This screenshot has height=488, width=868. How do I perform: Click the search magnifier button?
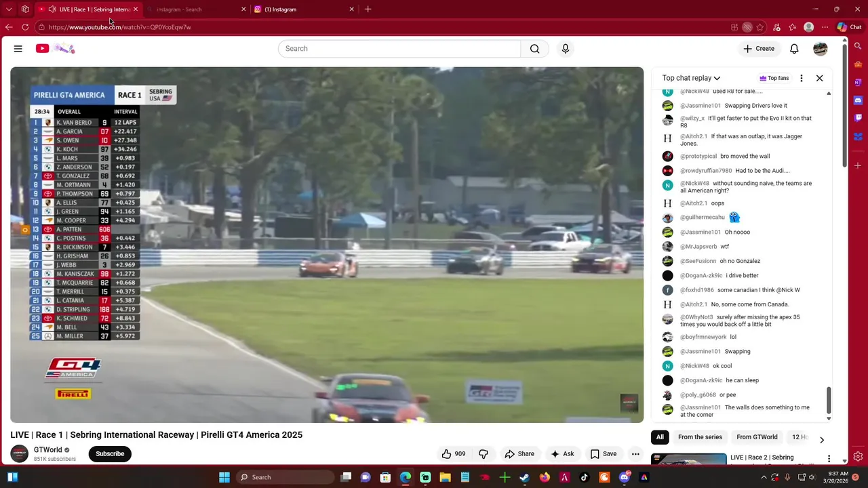(x=535, y=49)
